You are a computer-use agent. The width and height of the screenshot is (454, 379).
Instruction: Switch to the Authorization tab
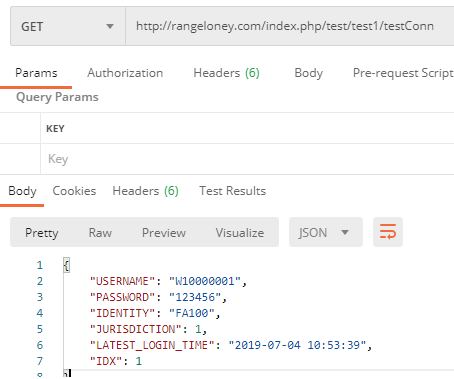click(x=125, y=73)
